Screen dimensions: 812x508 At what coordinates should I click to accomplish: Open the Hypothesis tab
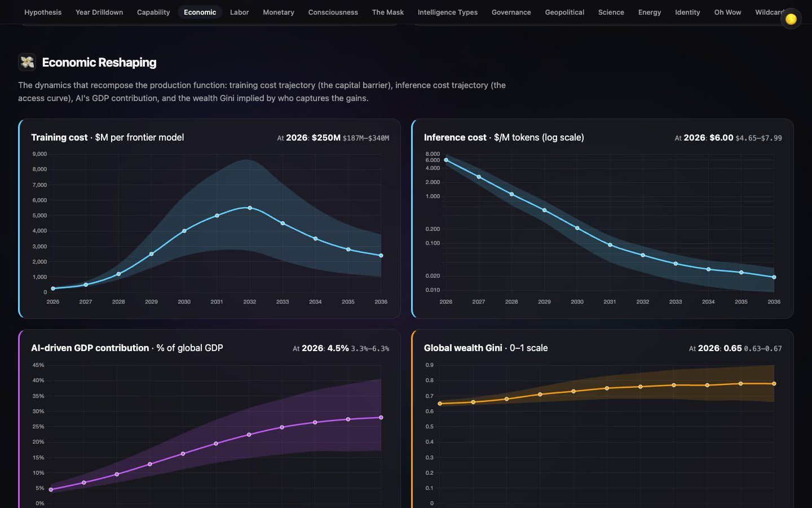tap(43, 12)
